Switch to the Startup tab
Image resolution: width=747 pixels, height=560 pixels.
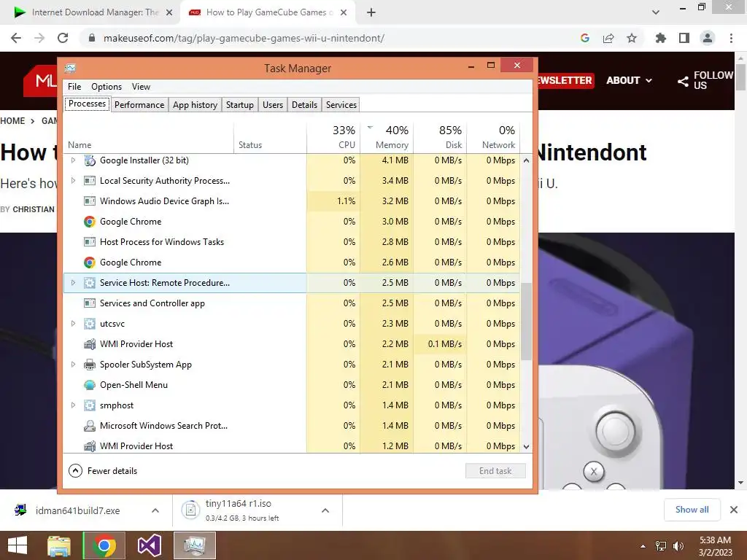[x=239, y=105]
